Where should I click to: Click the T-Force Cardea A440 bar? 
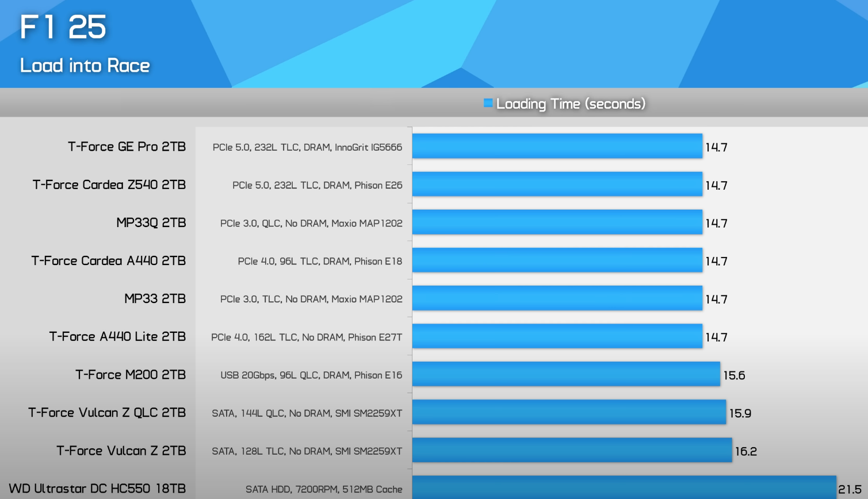pos(557,260)
